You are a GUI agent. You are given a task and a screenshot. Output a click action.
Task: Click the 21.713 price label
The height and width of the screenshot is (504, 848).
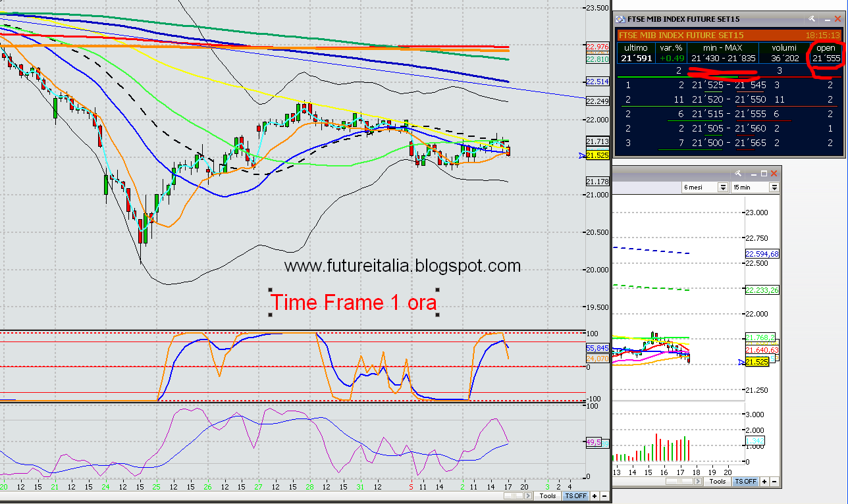(x=597, y=141)
